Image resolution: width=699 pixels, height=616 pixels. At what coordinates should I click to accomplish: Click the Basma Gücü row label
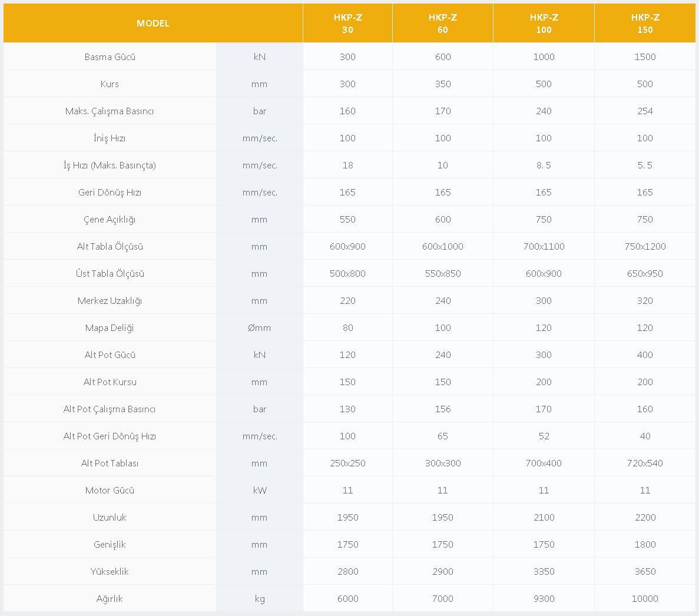[110, 57]
